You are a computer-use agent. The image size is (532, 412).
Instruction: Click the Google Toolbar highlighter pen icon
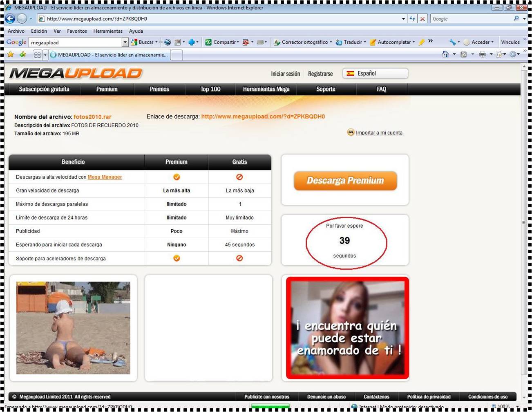[422, 42]
